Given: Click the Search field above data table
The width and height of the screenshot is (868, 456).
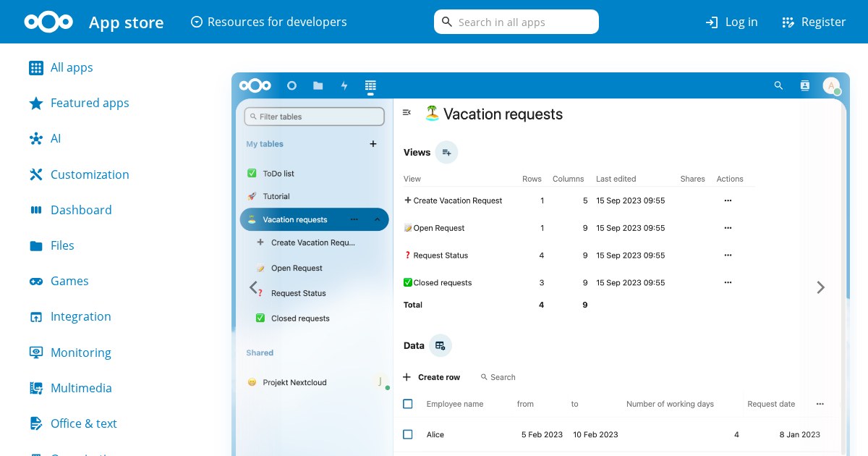Looking at the screenshot, I should [x=498, y=377].
